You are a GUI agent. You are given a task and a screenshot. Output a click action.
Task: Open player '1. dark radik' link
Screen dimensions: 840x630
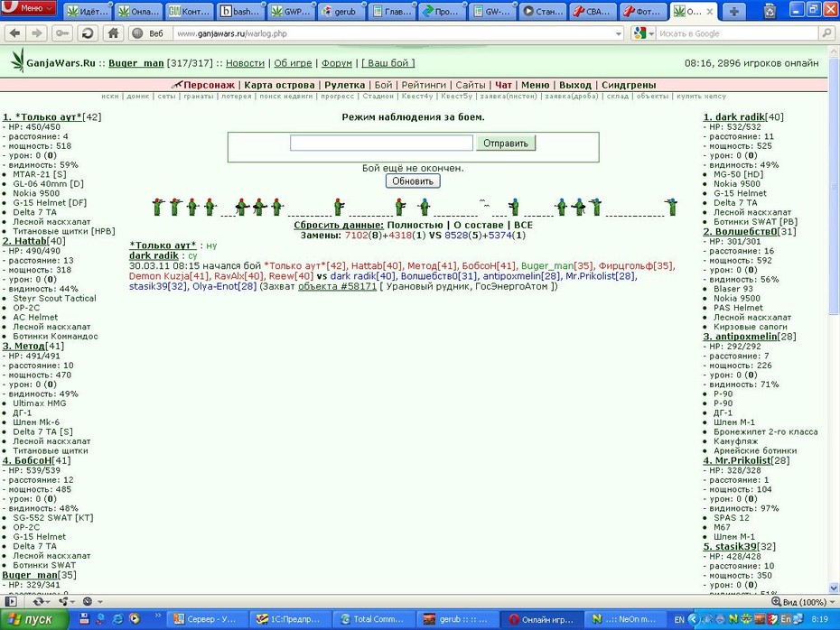point(734,116)
